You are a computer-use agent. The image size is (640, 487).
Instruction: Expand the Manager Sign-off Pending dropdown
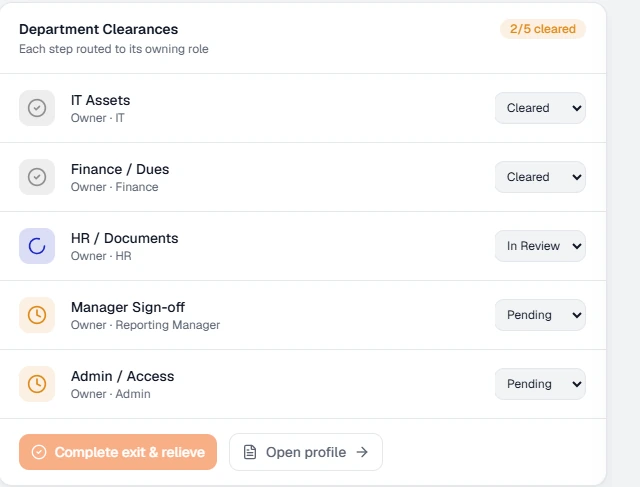click(540, 315)
